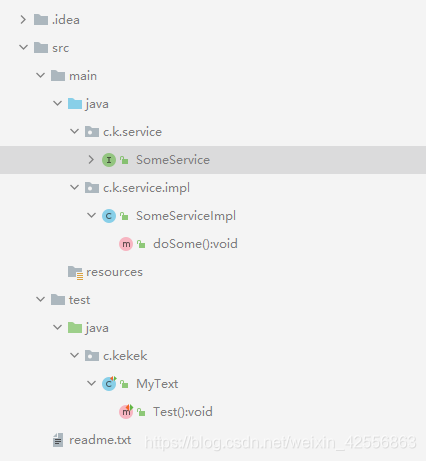426x461 pixels.
Task: Click the resources folder icon
Action: [x=75, y=273]
